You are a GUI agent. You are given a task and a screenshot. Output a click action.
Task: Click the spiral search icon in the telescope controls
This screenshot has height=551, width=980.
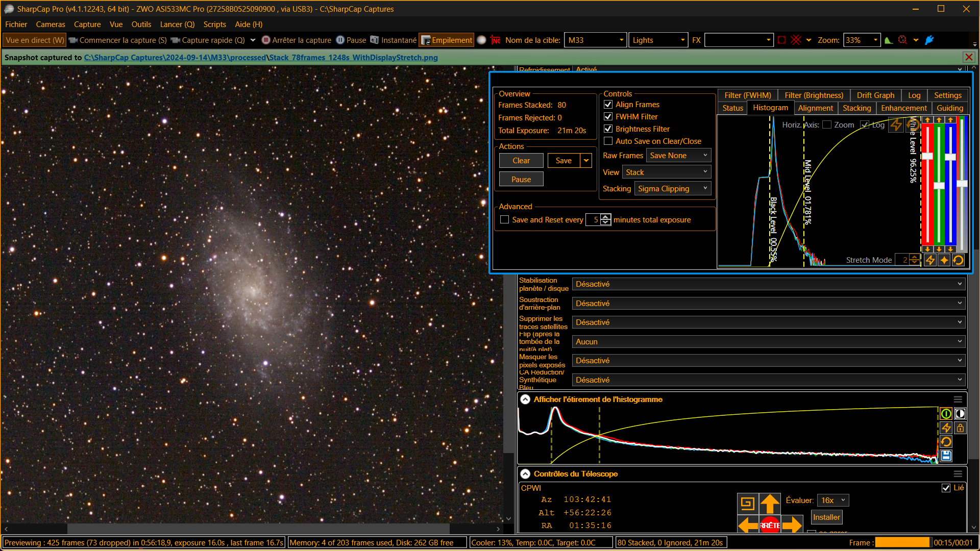(x=747, y=504)
